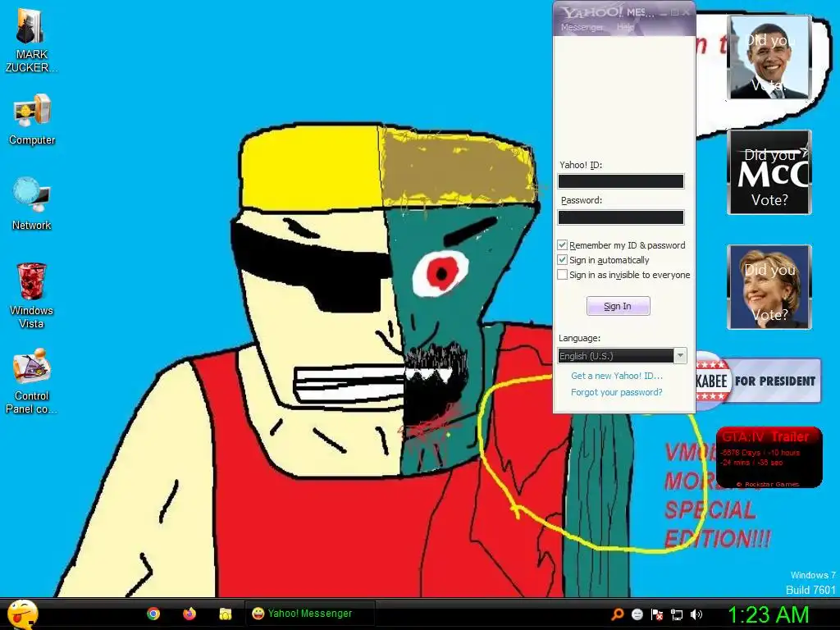Open the network tray icon

click(x=677, y=614)
